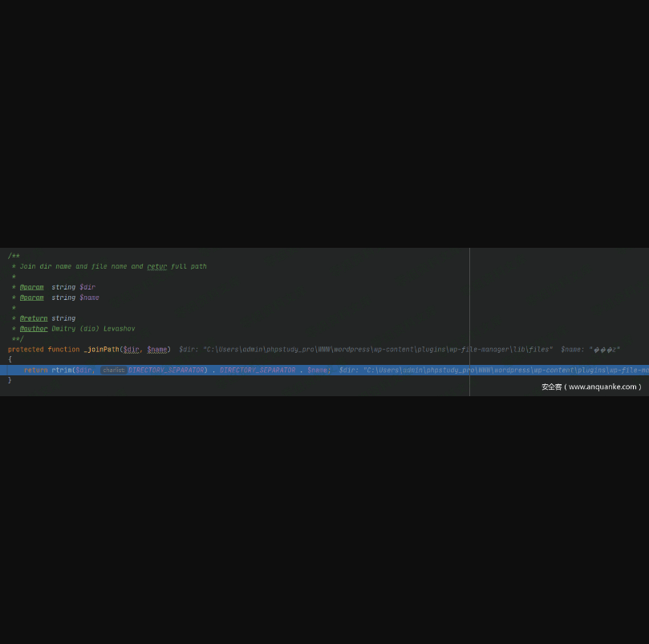This screenshot has width=649, height=644.
Task: Click the @return doc tag
Action: pyautogui.click(x=34, y=318)
